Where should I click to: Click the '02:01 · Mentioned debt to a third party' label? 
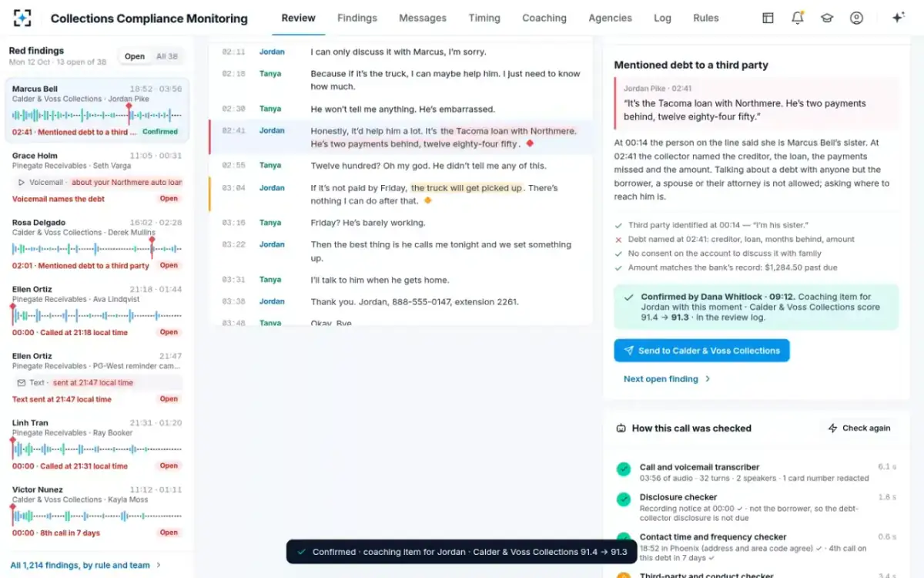coord(81,265)
